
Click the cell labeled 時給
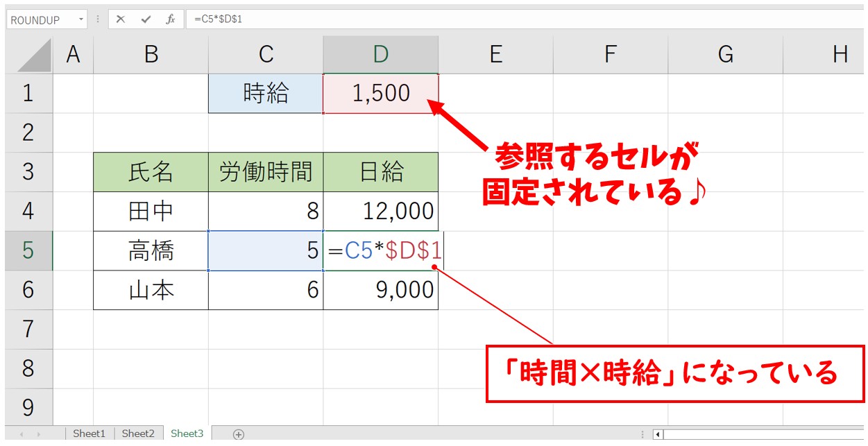[266, 93]
